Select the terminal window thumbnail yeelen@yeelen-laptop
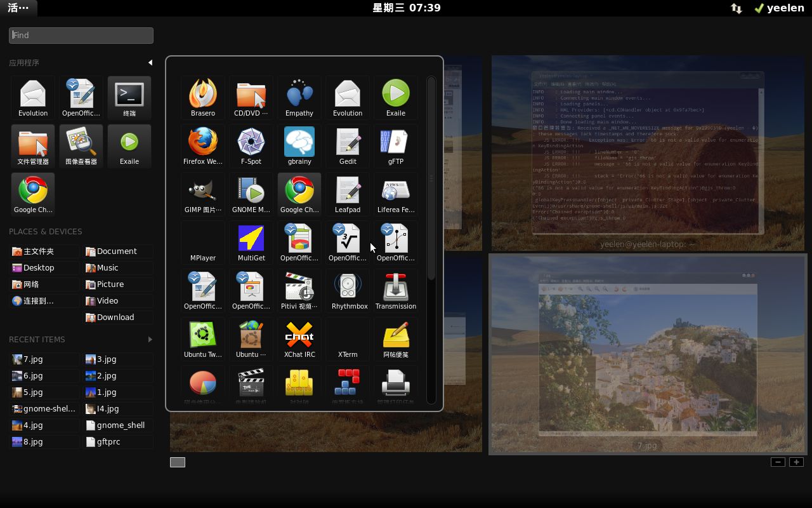The height and width of the screenshot is (508, 812). 648,153
